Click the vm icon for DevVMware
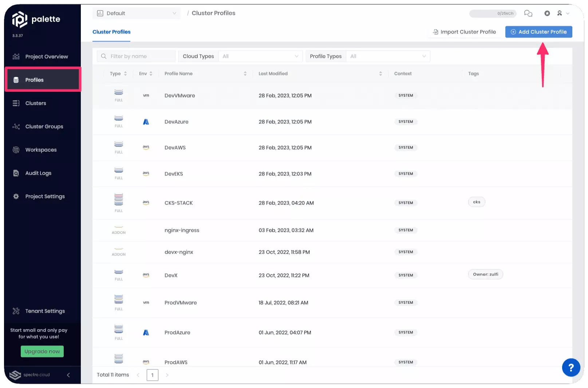 click(x=146, y=95)
